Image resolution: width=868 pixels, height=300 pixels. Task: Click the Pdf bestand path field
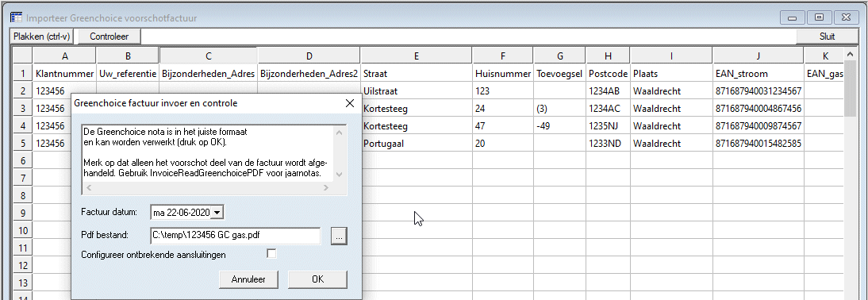236,235
